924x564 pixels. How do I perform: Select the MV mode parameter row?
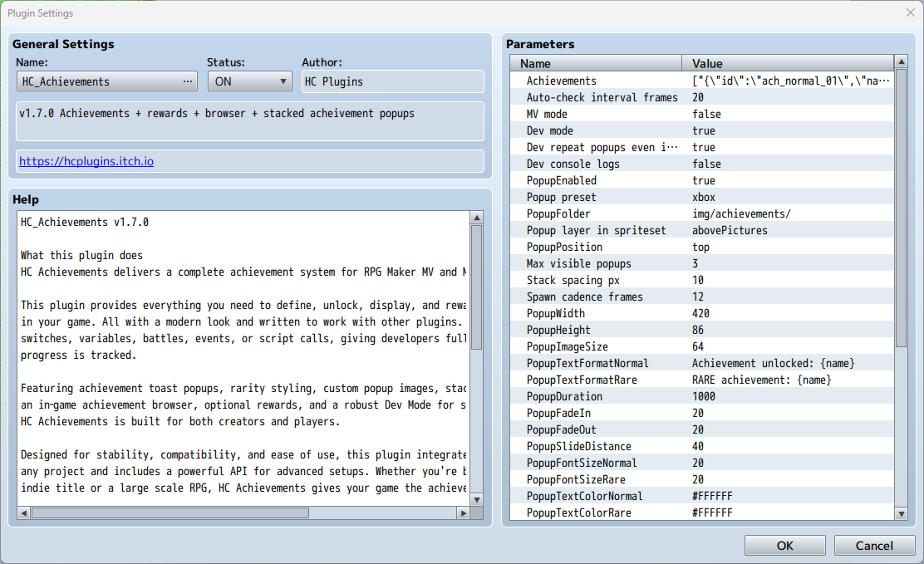point(702,114)
